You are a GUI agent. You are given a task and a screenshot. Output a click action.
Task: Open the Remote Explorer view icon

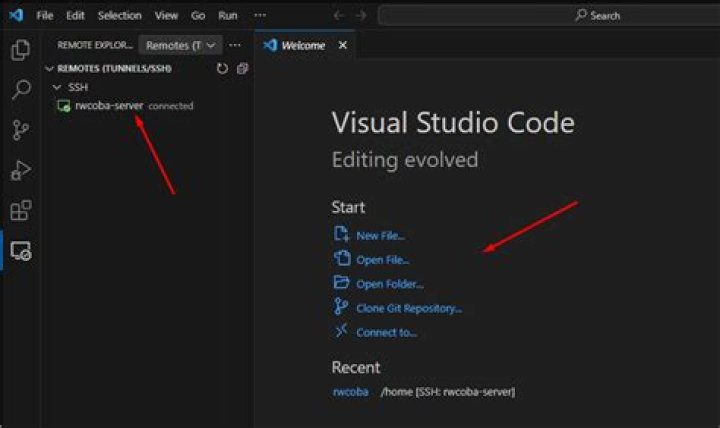[21, 251]
